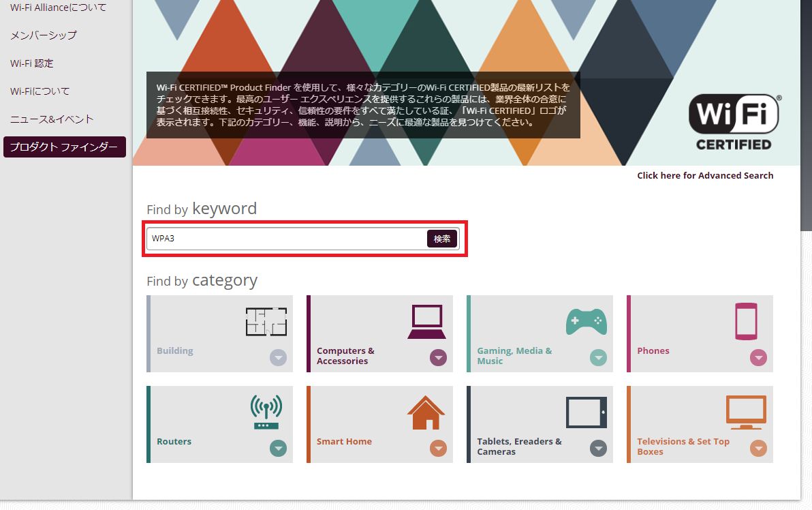Screen dimensions: 812x510
Task: Click the Gaming, Media & Music label
Action: pyautogui.click(x=514, y=356)
